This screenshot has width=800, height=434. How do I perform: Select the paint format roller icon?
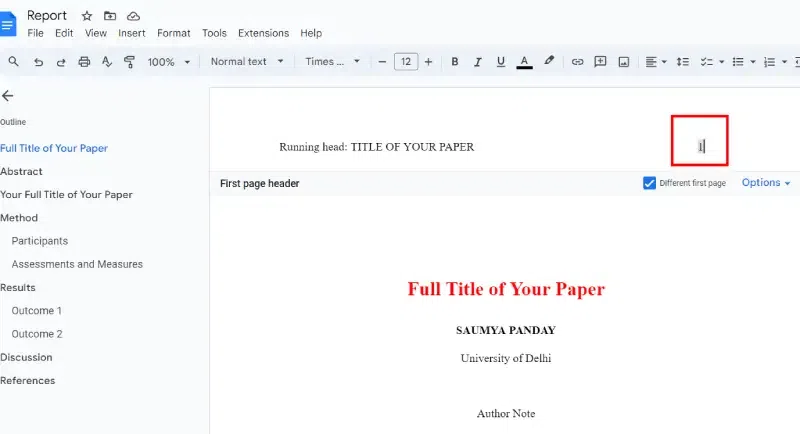(130, 62)
